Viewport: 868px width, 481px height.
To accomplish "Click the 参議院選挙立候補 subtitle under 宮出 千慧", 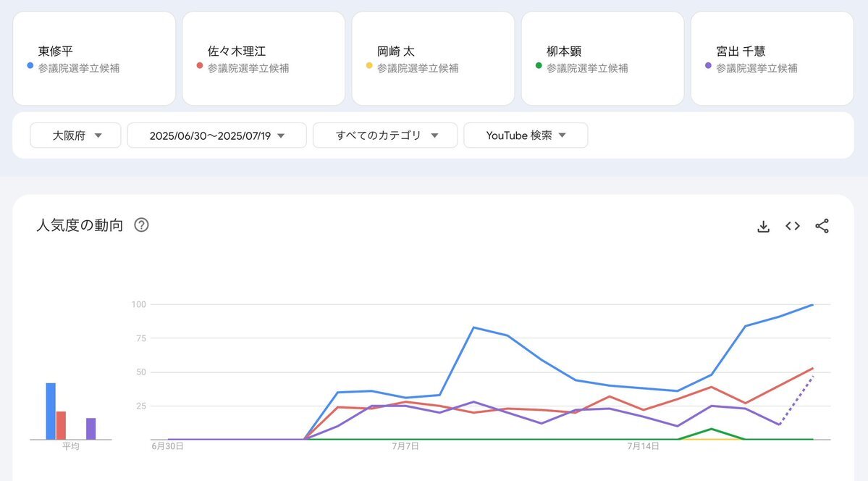I will pos(757,68).
